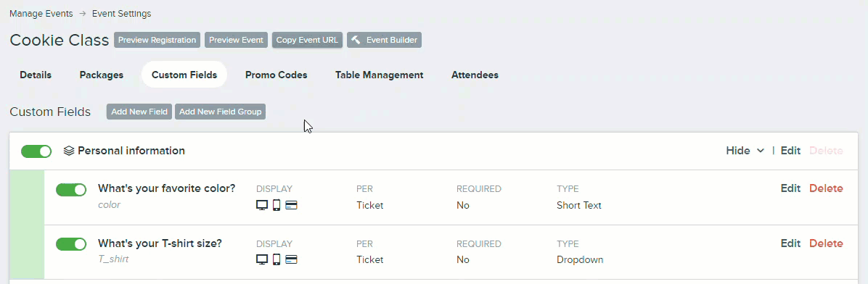Click the 'T_shirt' field identifier text
This screenshot has height=284, width=868.
[x=113, y=259]
